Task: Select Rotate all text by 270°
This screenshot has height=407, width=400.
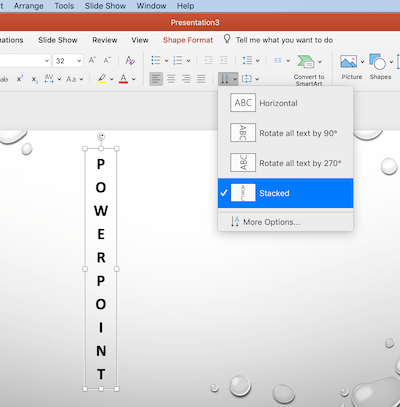Action: point(285,163)
